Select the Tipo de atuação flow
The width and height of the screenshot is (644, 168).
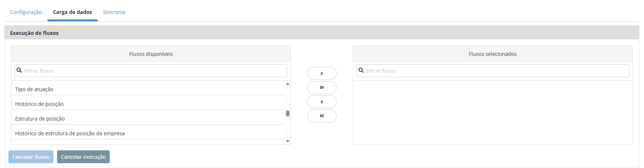click(x=34, y=89)
